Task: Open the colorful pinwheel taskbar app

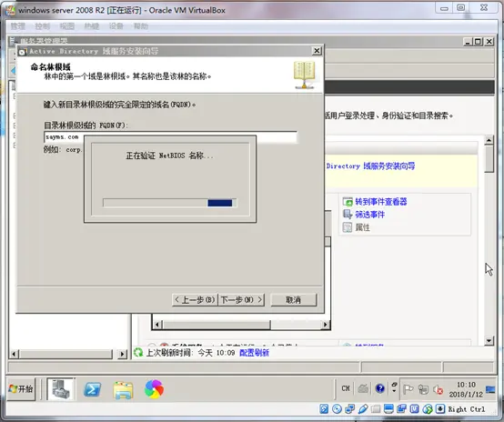Action: point(154,389)
